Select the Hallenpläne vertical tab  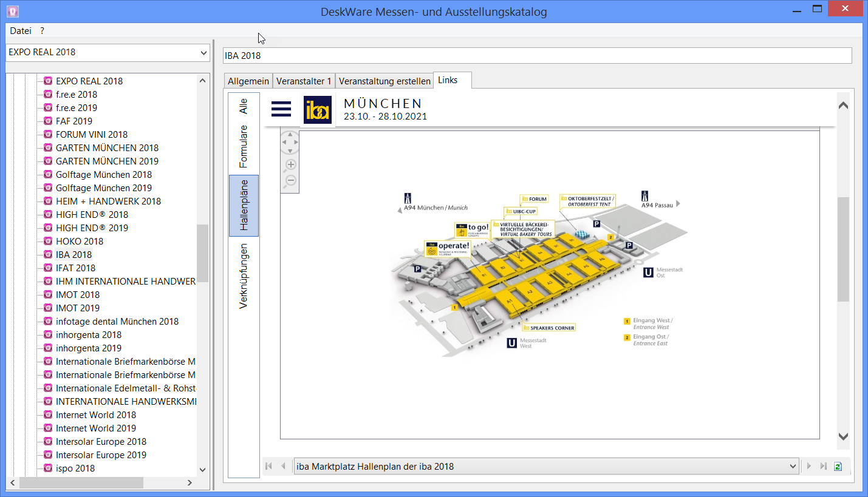click(244, 205)
